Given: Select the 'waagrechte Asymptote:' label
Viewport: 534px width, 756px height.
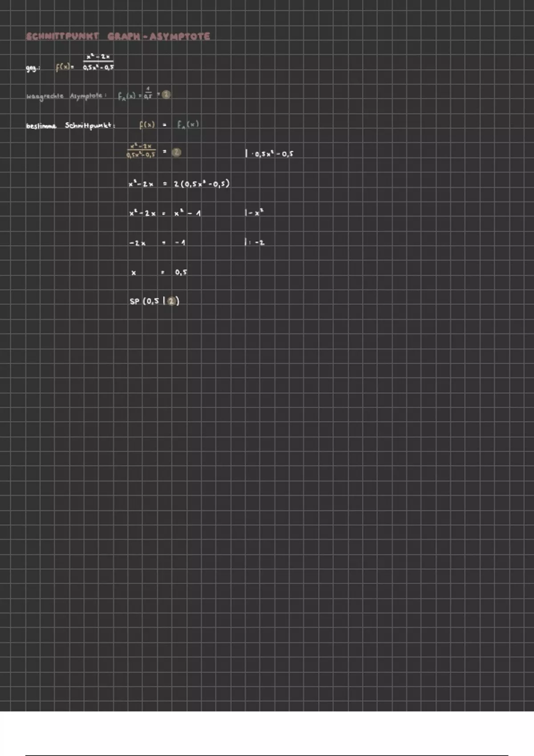Looking at the screenshot, I should point(66,96).
